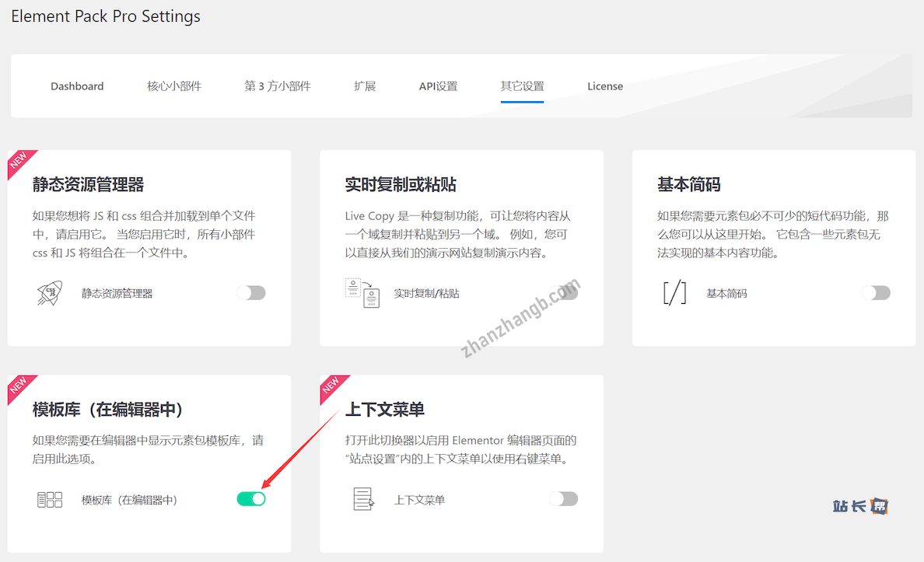Image resolution: width=924 pixels, height=562 pixels.
Task: Click the NEW ribbon on 模板库 card
Action: pyautogui.click(x=19, y=387)
